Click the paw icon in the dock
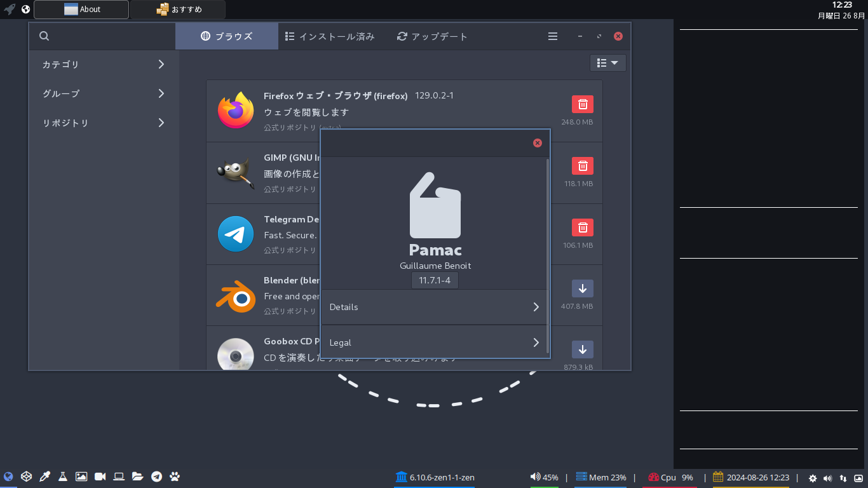 click(175, 477)
